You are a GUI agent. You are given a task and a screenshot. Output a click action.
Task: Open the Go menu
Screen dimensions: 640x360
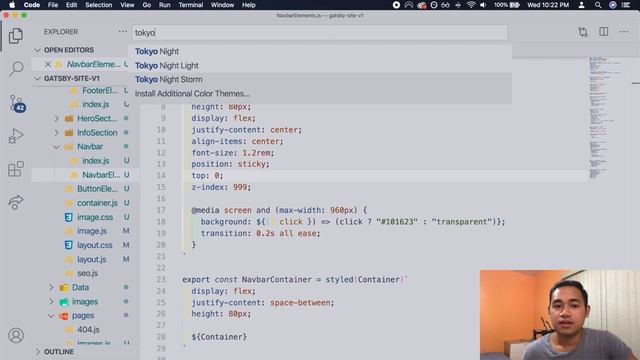(147, 5)
